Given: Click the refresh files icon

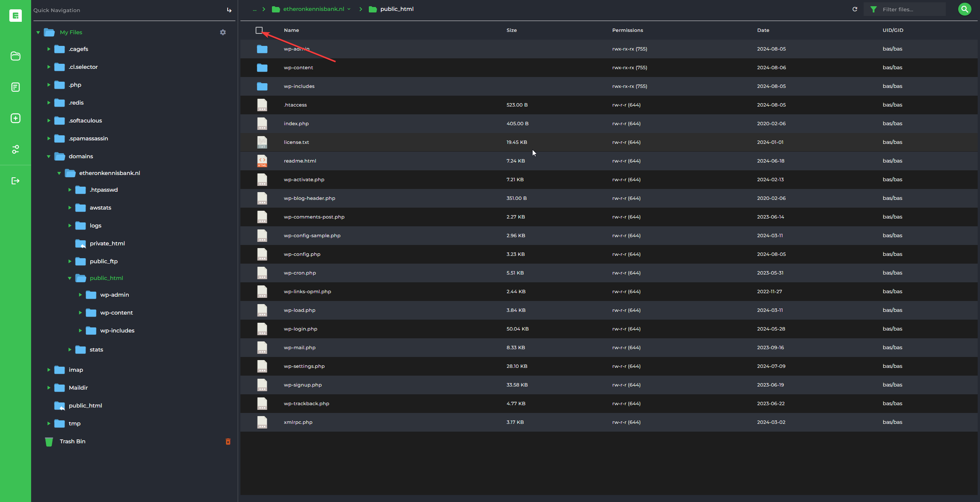Looking at the screenshot, I should 855,9.
